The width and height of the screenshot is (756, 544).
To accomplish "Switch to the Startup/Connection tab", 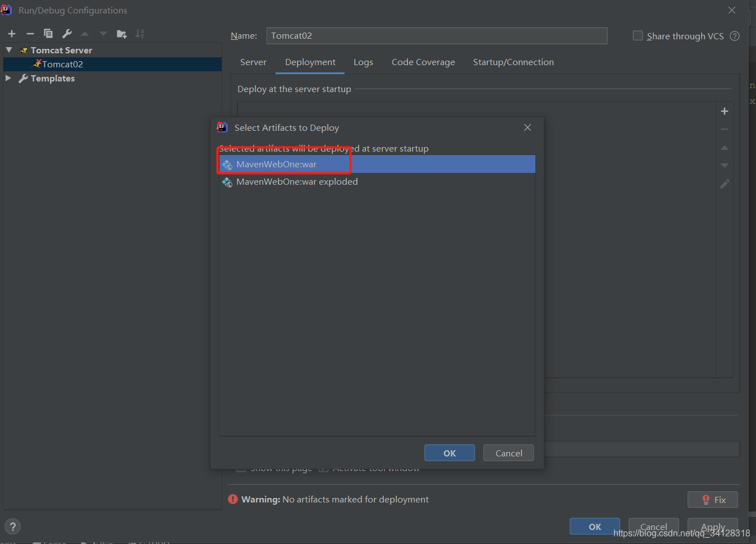I will point(514,62).
